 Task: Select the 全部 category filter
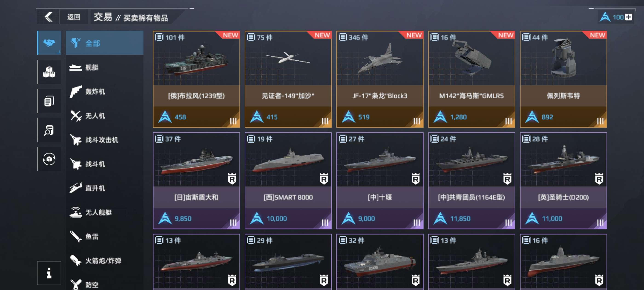coord(105,43)
